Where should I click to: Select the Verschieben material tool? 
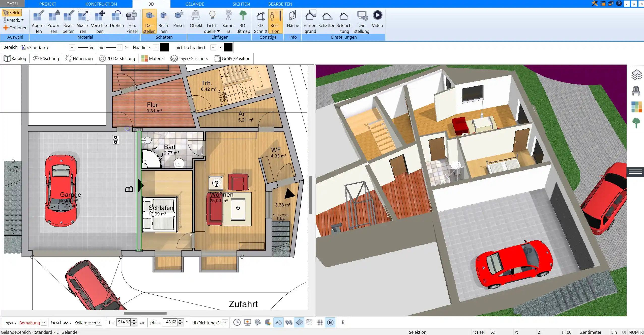click(100, 21)
